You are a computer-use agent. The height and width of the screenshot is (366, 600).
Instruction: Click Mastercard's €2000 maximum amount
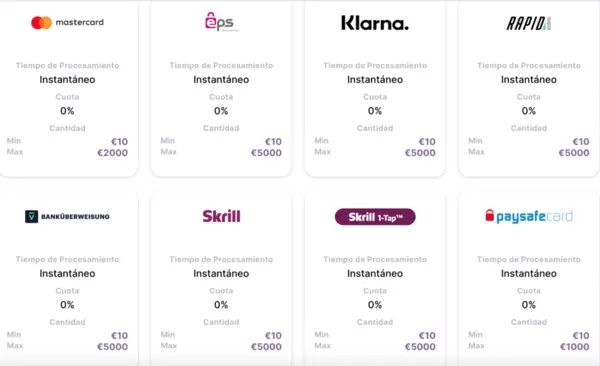(112, 153)
